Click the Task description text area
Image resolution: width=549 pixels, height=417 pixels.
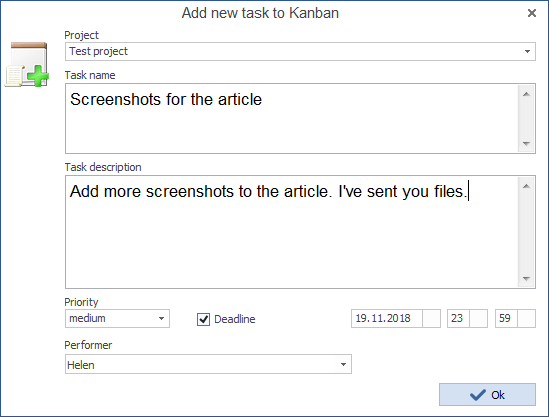[x=291, y=232]
